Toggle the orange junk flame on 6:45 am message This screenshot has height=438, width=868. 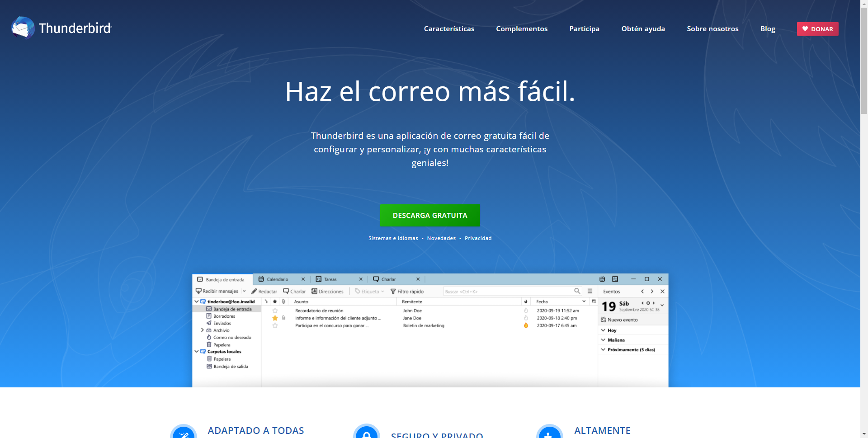526,325
